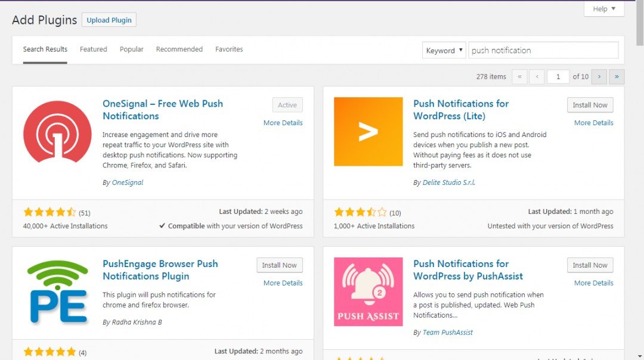Jump to the last results page arrow
Screen dimensions: 644x360
[x=617, y=77]
